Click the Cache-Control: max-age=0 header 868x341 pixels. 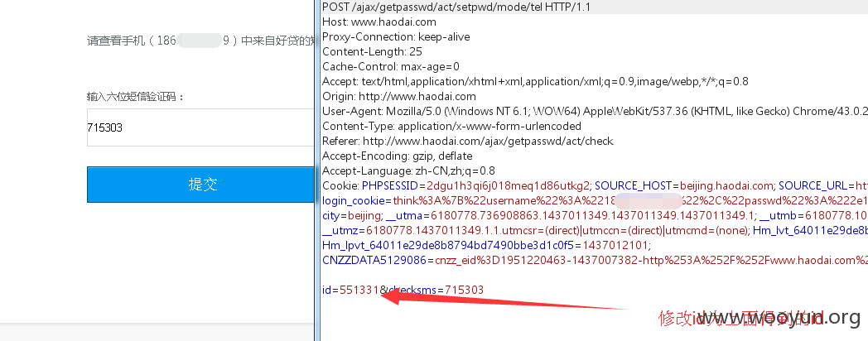pos(391,67)
